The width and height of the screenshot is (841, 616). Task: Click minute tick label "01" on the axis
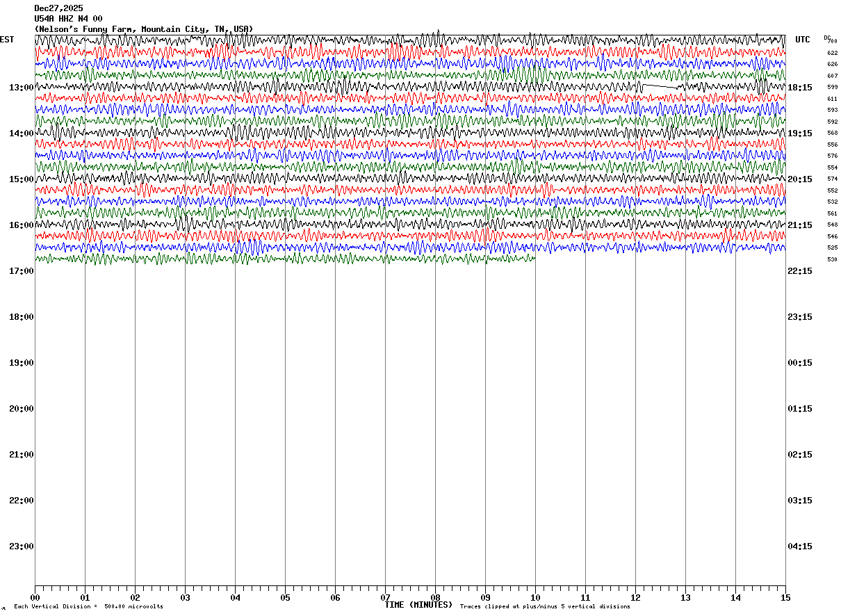[x=85, y=597]
